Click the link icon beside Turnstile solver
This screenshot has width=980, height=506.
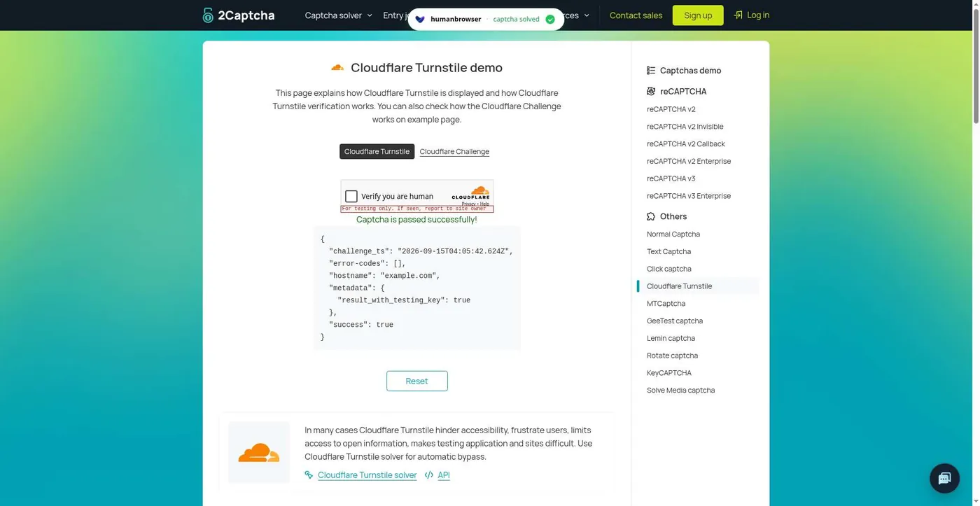click(x=309, y=475)
